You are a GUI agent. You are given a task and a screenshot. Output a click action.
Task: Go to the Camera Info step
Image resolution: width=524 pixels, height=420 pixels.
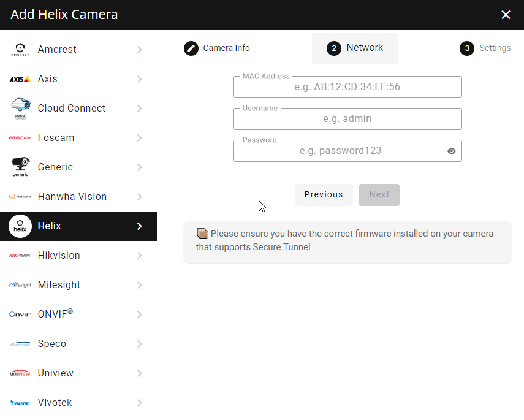coord(217,48)
